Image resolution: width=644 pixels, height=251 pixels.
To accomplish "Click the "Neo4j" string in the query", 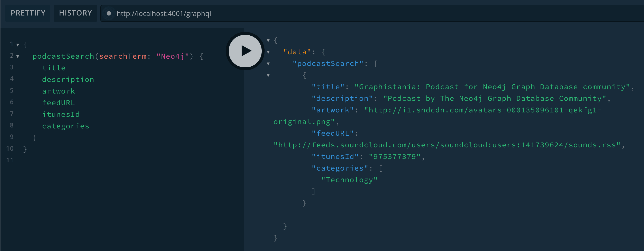I will pos(173,56).
